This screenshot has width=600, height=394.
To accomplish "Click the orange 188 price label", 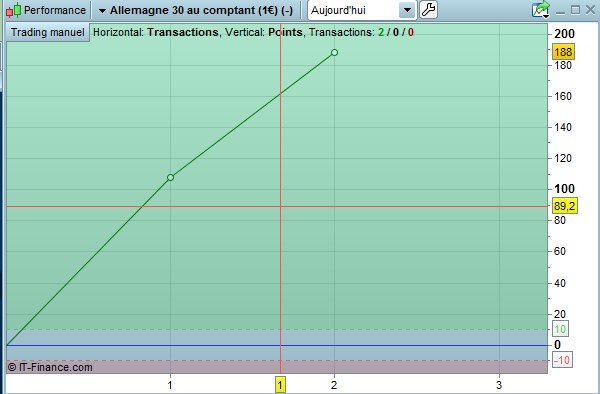I will coord(563,52).
